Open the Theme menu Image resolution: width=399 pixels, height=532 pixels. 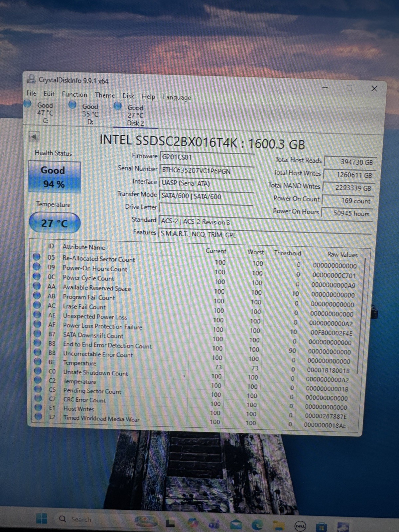[x=105, y=95]
